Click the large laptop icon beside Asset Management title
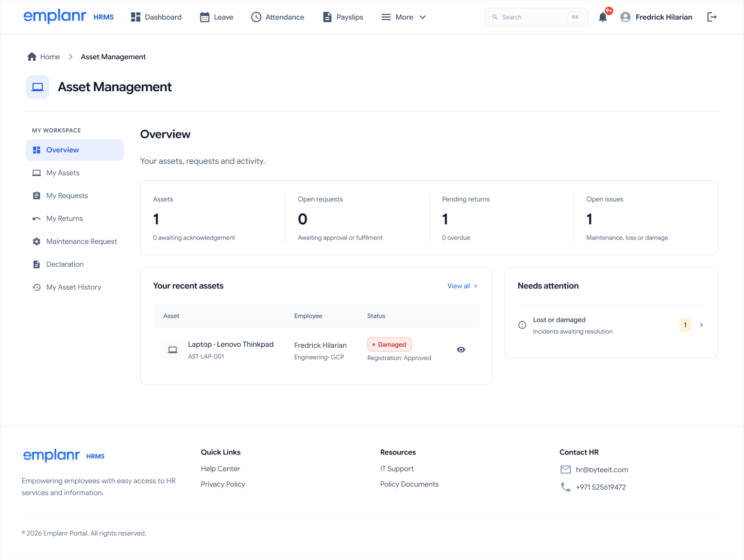This screenshot has height=560, width=744. [x=38, y=87]
